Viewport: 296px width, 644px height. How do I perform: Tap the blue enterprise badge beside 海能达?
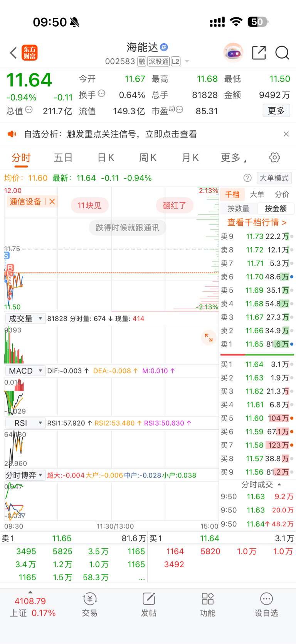pos(164,47)
